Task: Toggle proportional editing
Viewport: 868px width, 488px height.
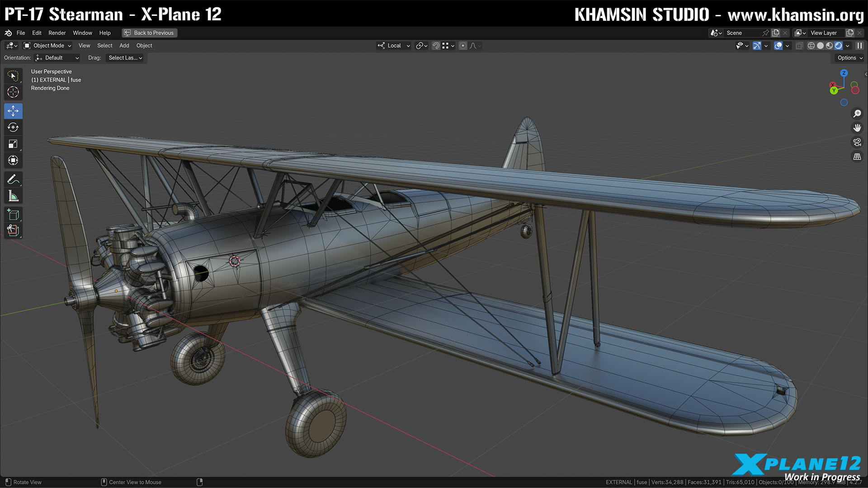Action: click(x=463, y=45)
